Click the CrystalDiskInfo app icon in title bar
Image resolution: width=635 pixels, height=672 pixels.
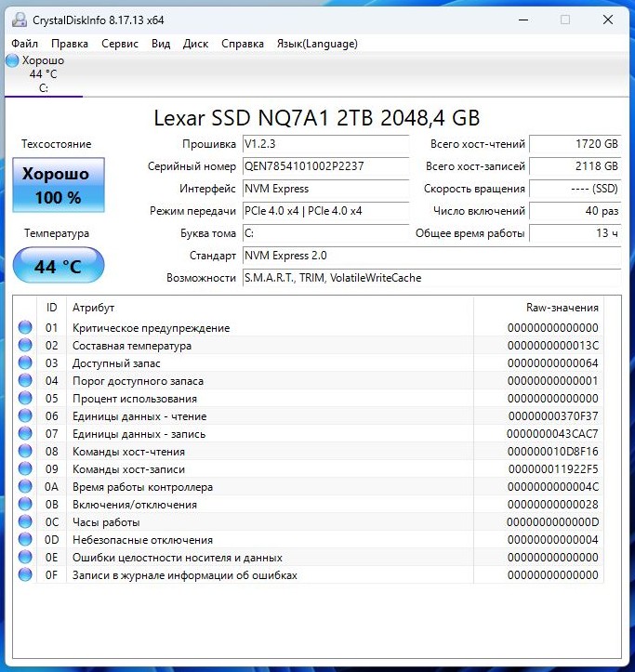(20, 20)
